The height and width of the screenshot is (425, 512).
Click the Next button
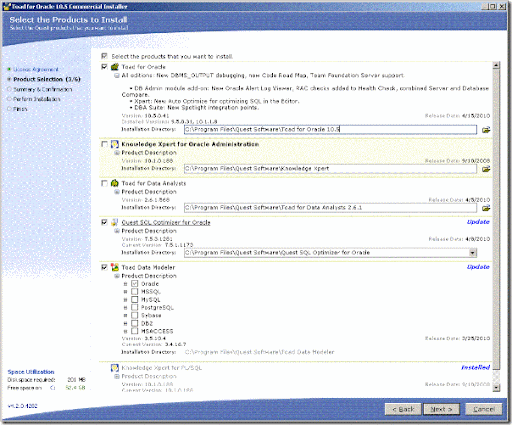tap(441, 409)
